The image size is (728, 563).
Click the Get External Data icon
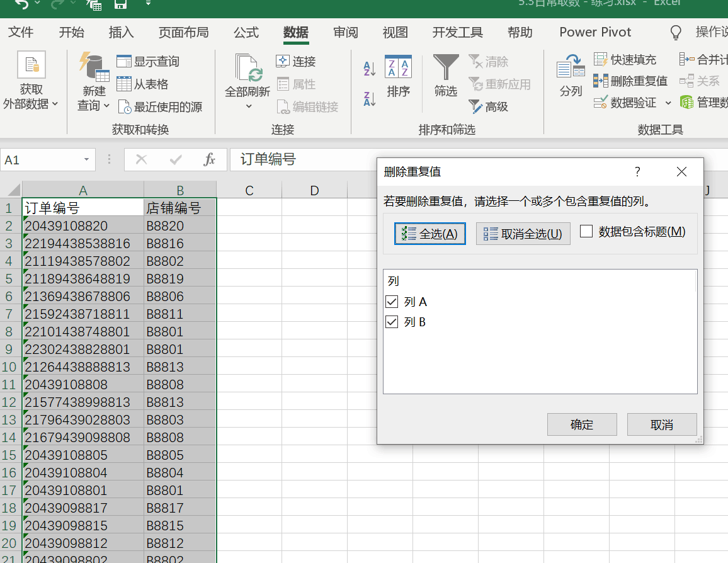pyautogui.click(x=31, y=64)
